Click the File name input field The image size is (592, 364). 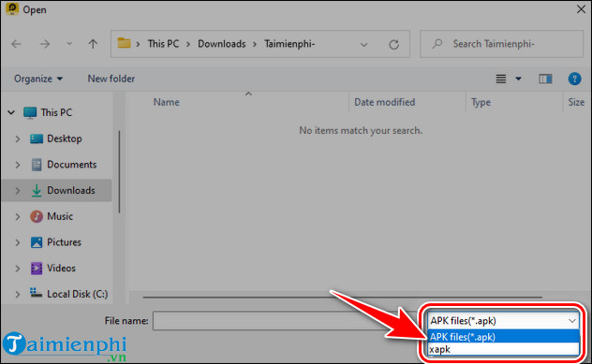[287, 321]
